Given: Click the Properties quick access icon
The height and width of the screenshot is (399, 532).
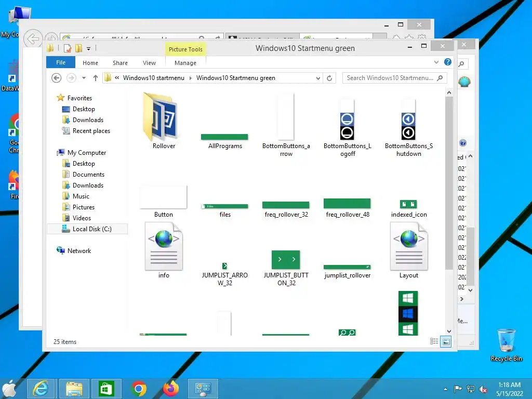Looking at the screenshot, I should point(68,48).
